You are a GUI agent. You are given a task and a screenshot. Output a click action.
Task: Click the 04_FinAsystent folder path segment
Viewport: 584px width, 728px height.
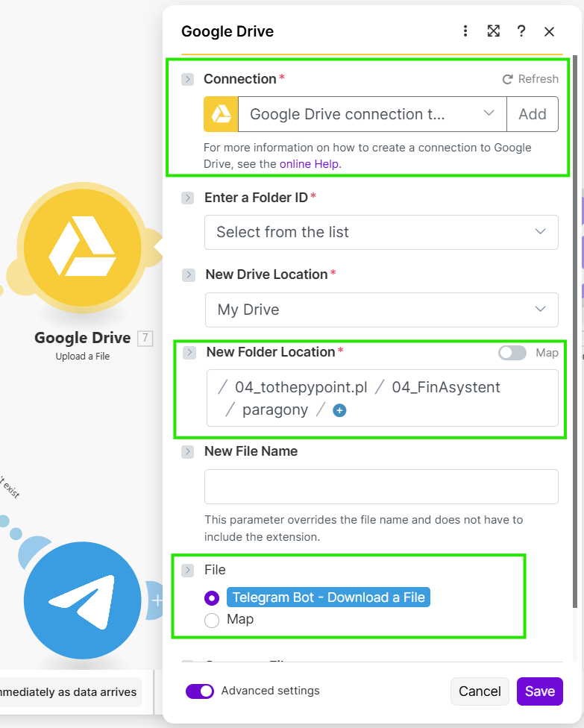[446, 387]
